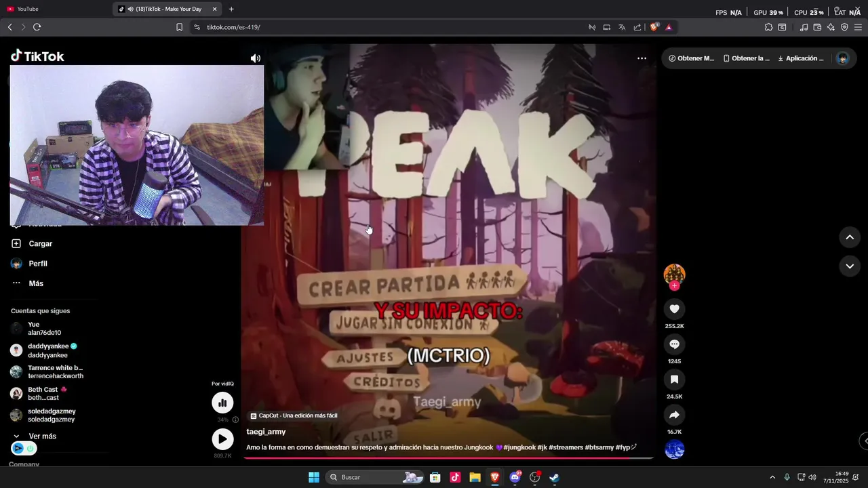
Task: Like the video with heart icon
Action: click(674, 309)
